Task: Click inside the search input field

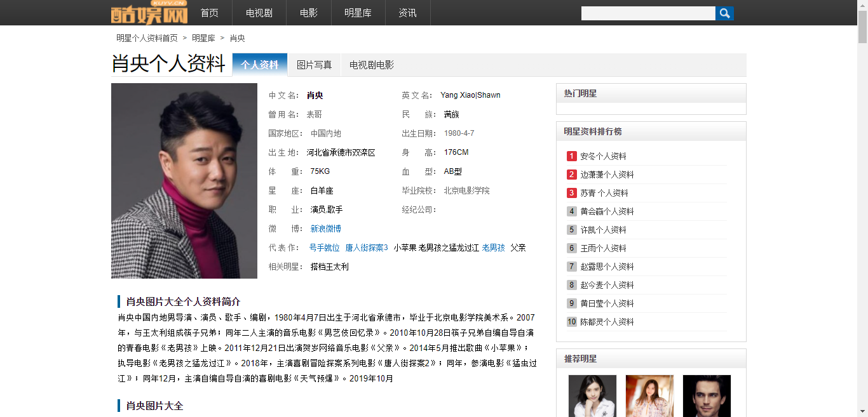Action: 648,13
